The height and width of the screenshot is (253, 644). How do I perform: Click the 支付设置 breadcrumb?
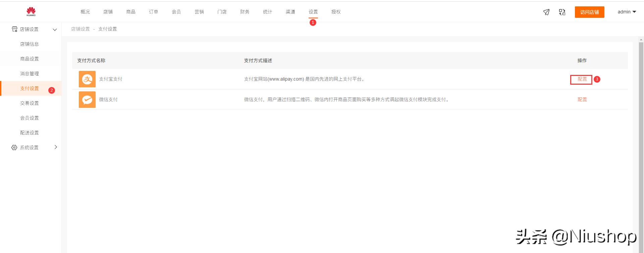pyautogui.click(x=108, y=29)
